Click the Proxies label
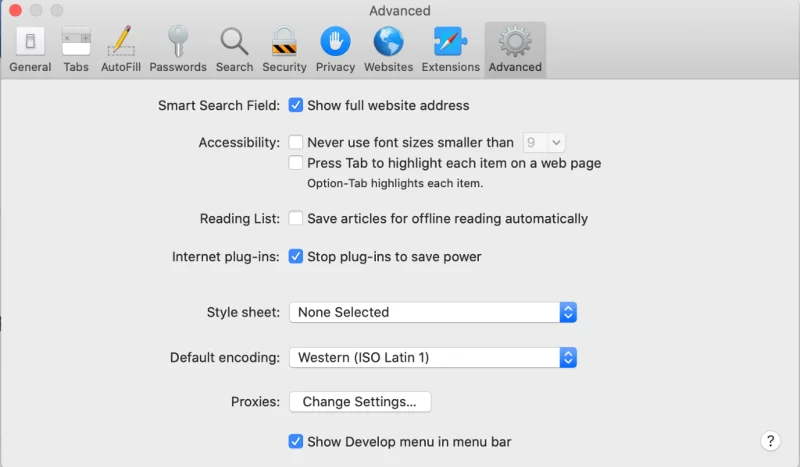 tap(255, 402)
